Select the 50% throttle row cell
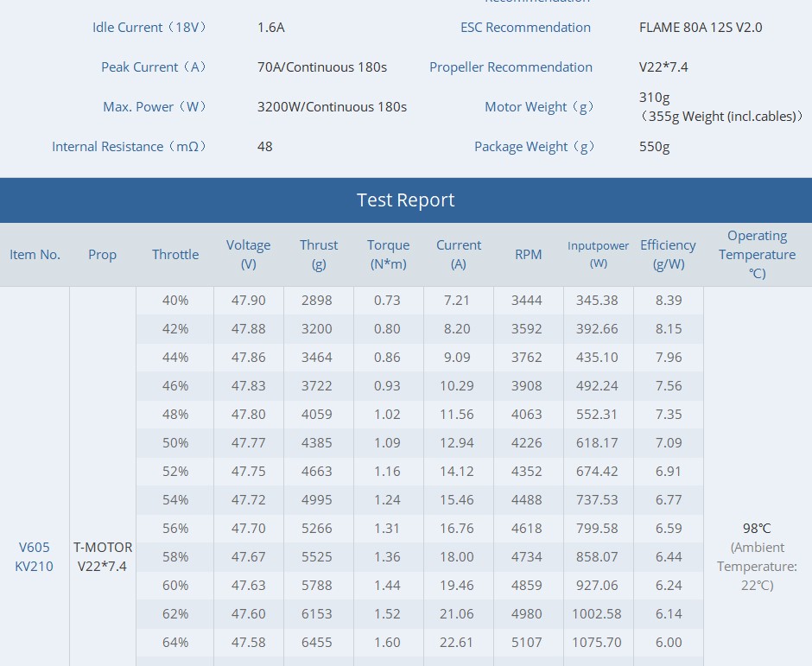Image resolution: width=812 pixels, height=666 pixels. tap(175, 443)
